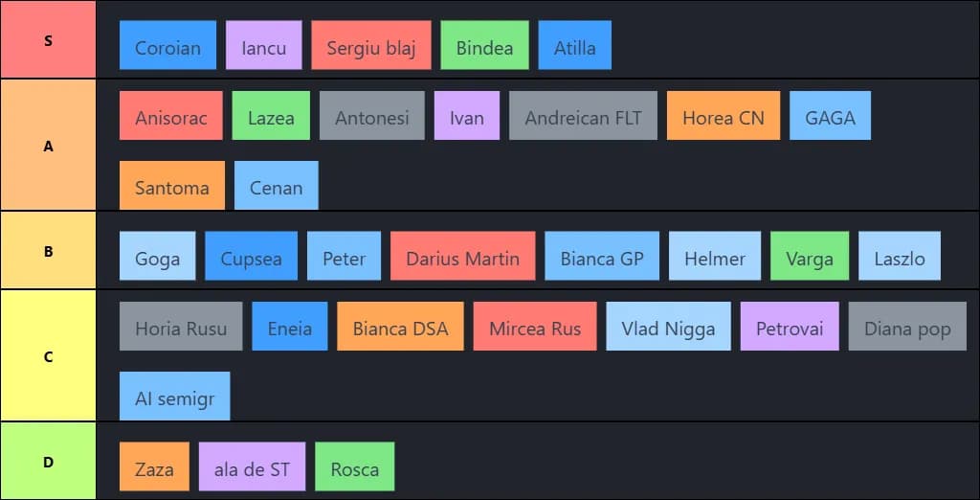
Task: Choose the purple Petrovai tile
Action: pos(790,328)
